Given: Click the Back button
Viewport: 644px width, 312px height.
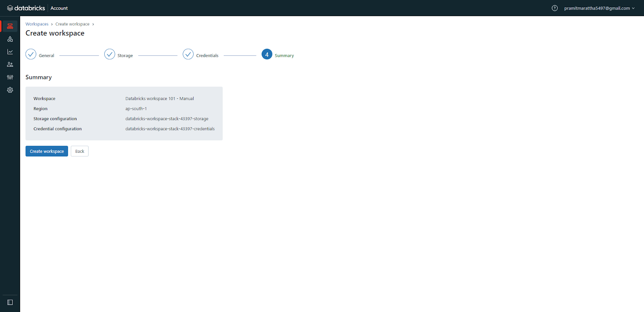Looking at the screenshot, I should (x=80, y=151).
